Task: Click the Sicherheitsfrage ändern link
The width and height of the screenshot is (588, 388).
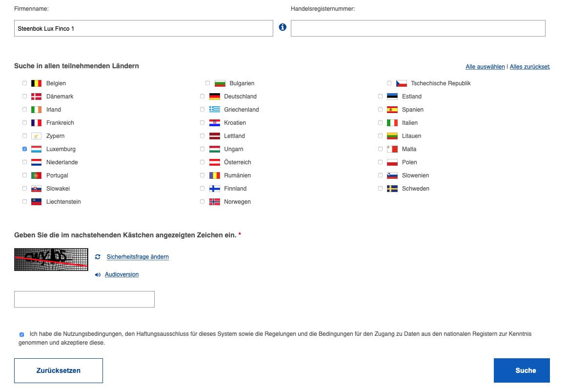Action: point(137,256)
